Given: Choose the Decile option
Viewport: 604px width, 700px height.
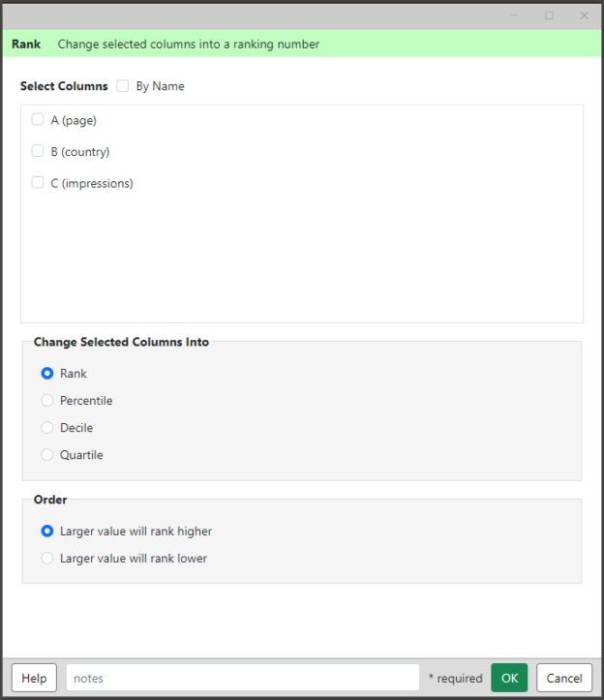Looking at the screenshot, I should 47,428.
